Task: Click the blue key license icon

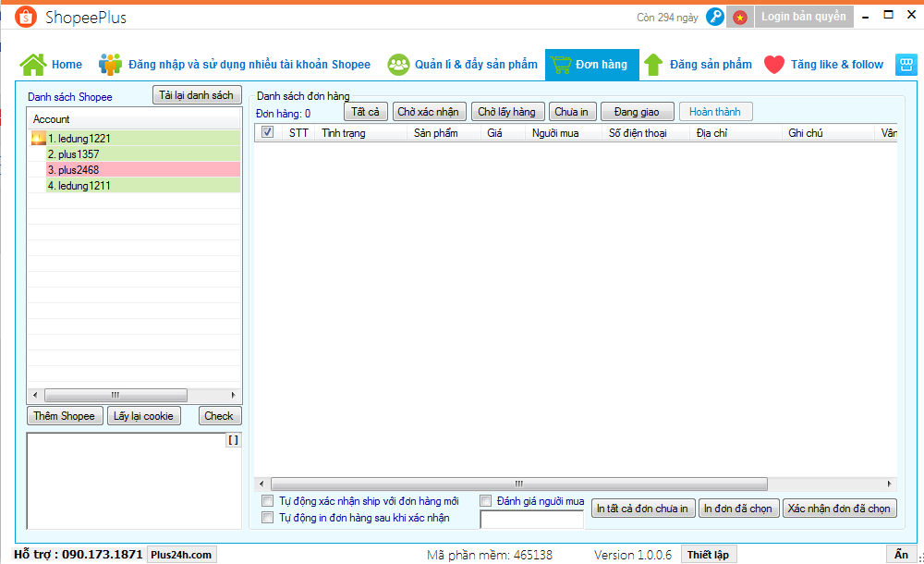Action: pos(715,18)
